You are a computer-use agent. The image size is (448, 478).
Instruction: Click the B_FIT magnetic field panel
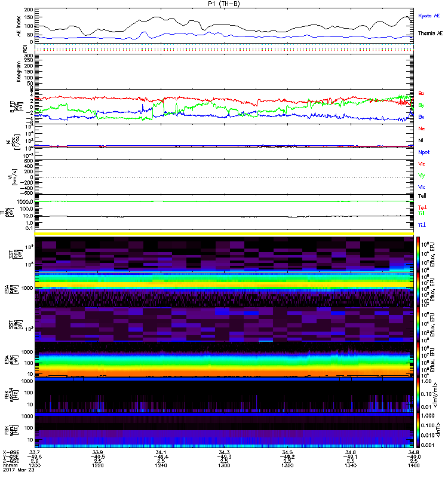pyautogui.click(x=224, y=106)
